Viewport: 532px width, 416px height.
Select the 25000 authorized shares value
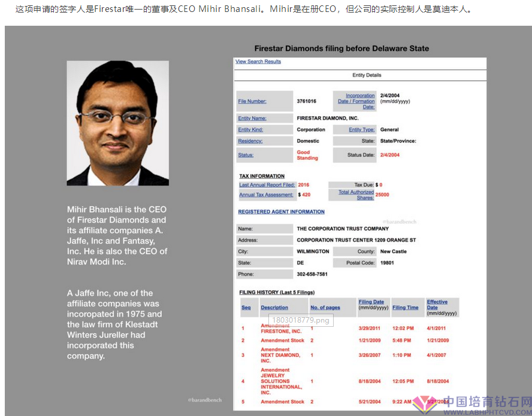point(382,195)
